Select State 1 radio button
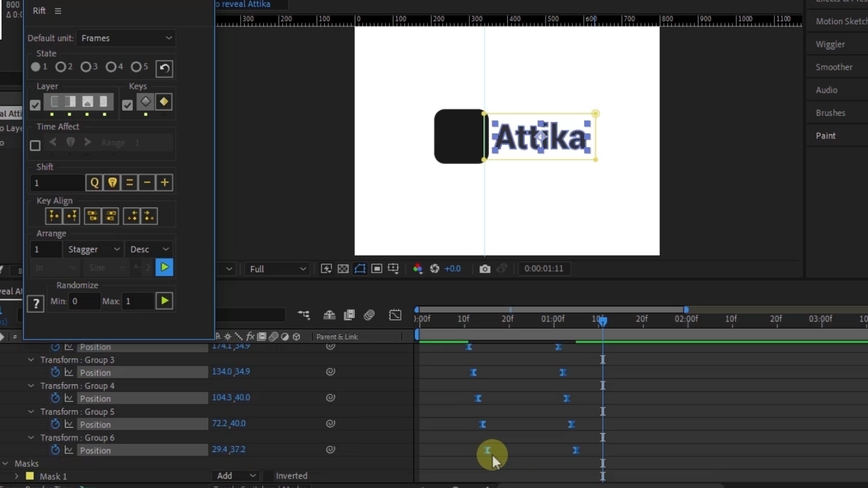The height and width of the screenshot is (488, 868). [36, 66]
